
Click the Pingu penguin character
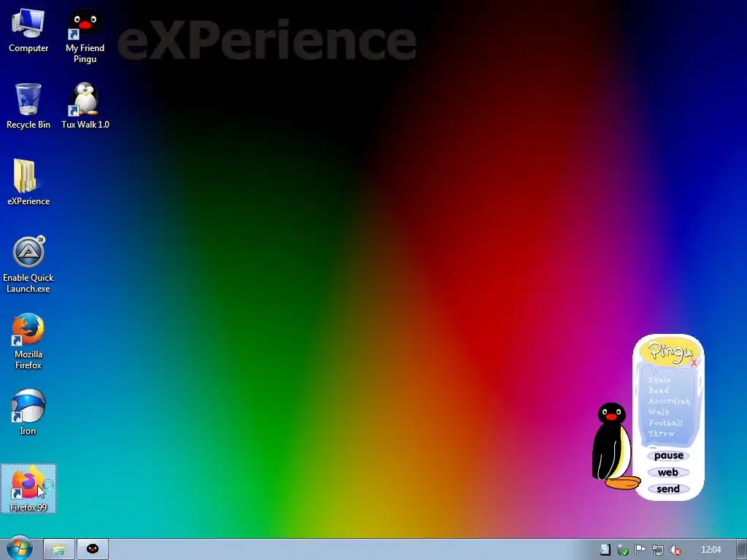click(x=614, y=446)
